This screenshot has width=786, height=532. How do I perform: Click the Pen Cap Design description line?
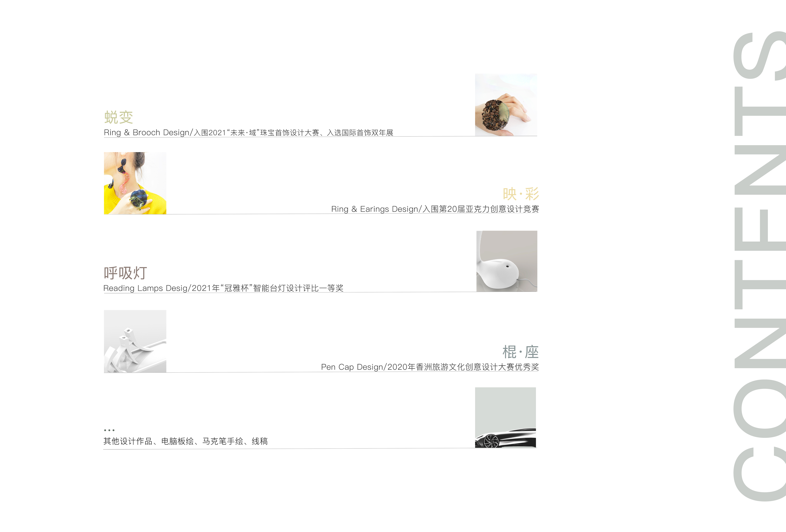pyautogui.click(x=430, y=367)
